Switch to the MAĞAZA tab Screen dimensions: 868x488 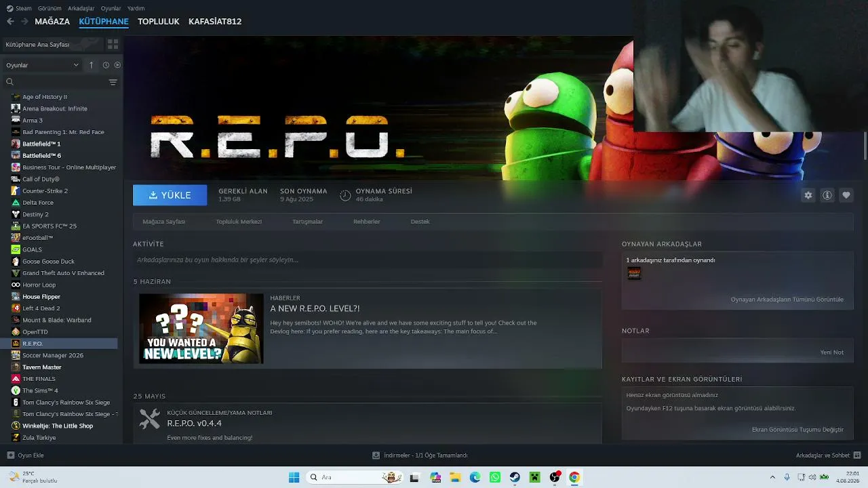click(52, 22)
